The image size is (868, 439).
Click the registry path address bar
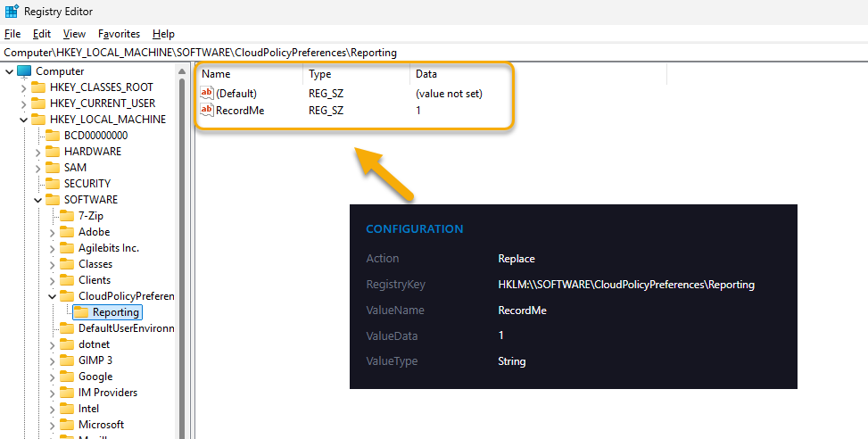pos(357,53)
